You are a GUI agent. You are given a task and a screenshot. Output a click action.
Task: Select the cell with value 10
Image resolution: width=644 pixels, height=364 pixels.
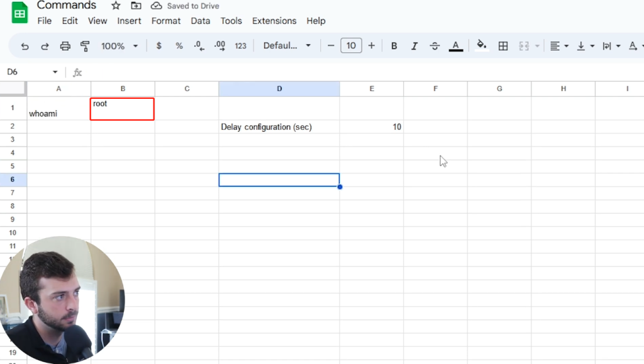(x=372, y=127)
